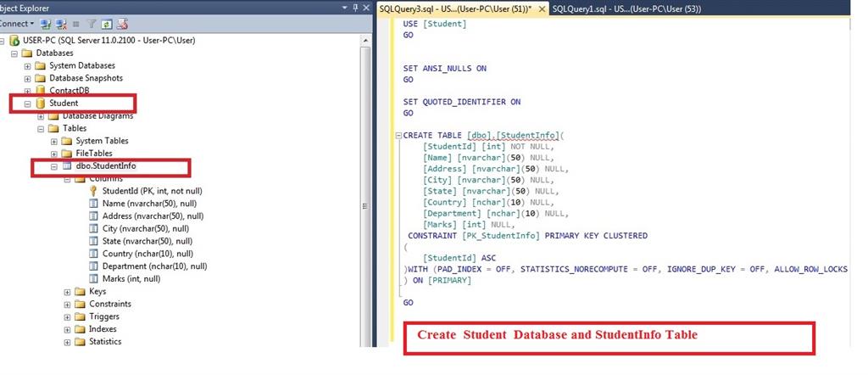Expand the Triggers folder
The image size is (868, 375).
pyautogui.click(x=67, y=317)
